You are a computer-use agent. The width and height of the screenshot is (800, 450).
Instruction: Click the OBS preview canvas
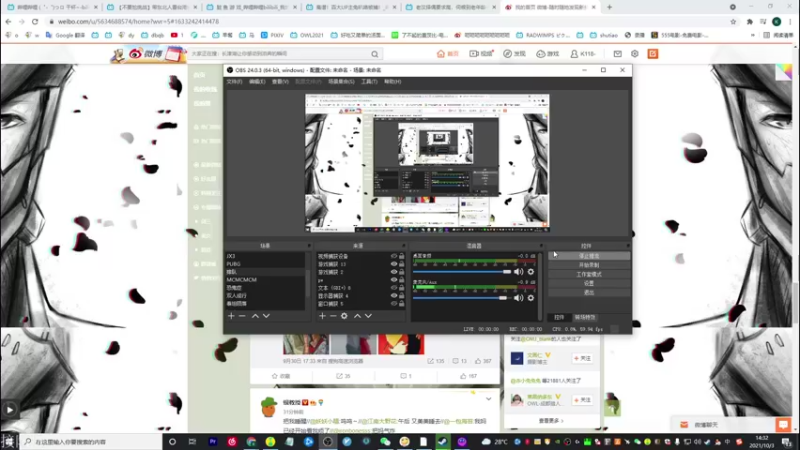[428, 163]
